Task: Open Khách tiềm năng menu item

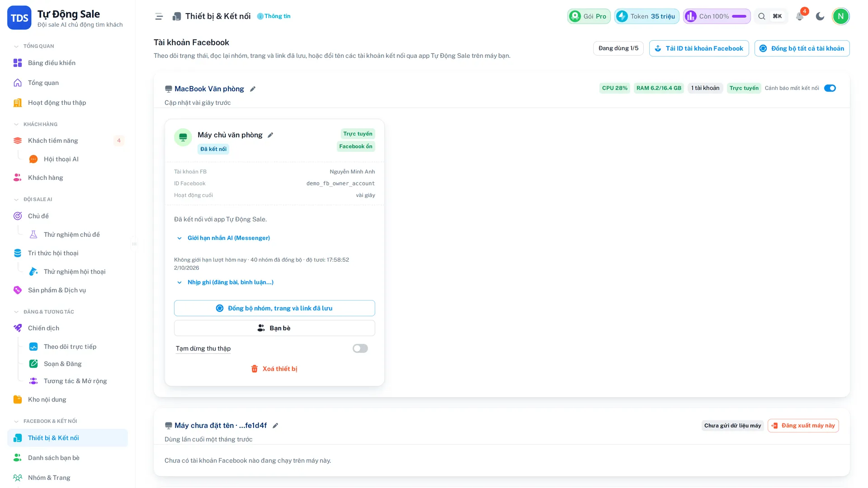Action: click(68, 141)
